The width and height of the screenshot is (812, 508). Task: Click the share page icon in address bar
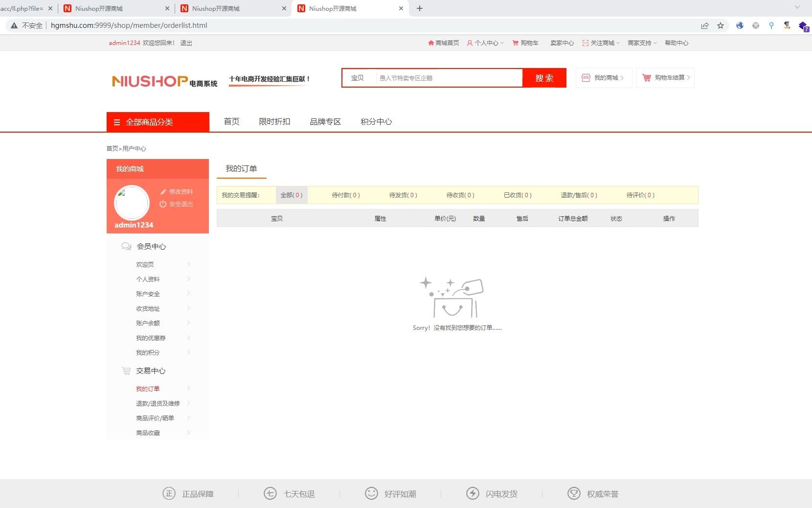(x=705, y=25)
